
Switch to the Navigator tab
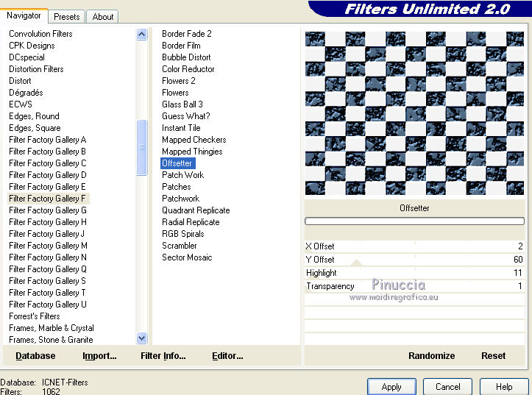tap(24, 15)
